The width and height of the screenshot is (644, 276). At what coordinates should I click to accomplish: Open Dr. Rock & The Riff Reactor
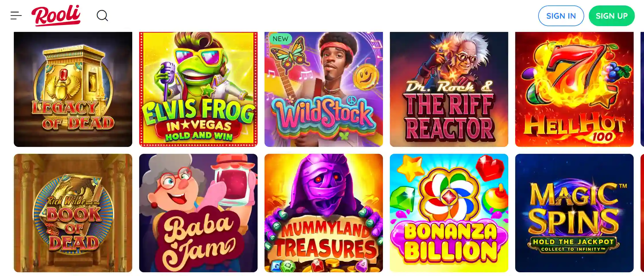(449, 89)
